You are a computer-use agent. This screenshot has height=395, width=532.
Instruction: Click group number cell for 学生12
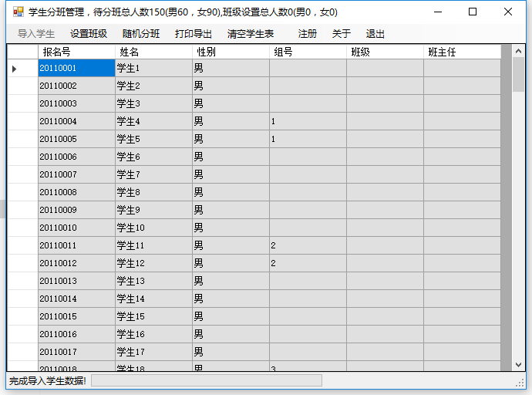[308, 263]
